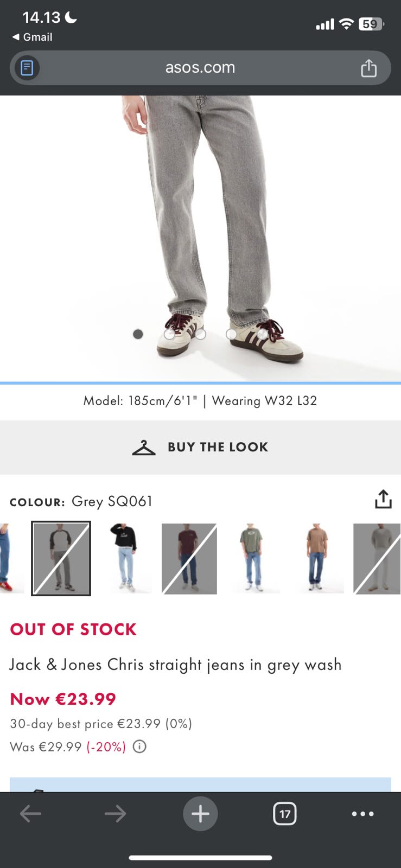Screen dimensions: 401x868
Task: Open the tab switcher showing 17 tabs
Action: point(285,813)
